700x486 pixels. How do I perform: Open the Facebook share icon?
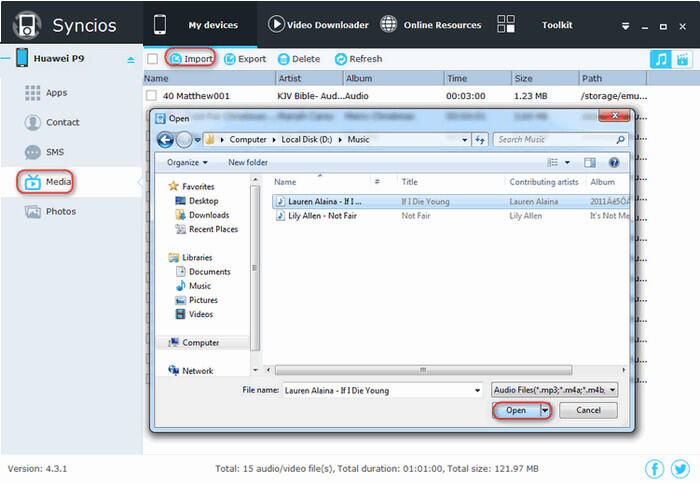pos(654,469)
